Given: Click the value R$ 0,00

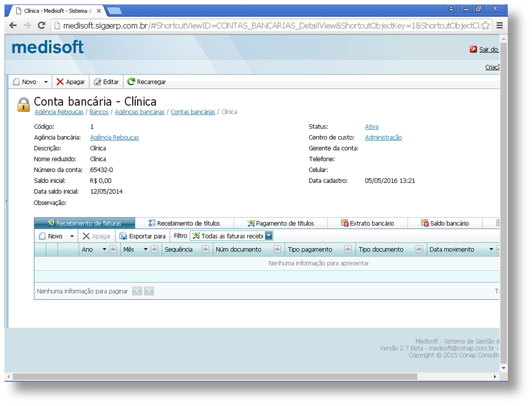Looking at the screenshot, I should click(x=101, y=181).
